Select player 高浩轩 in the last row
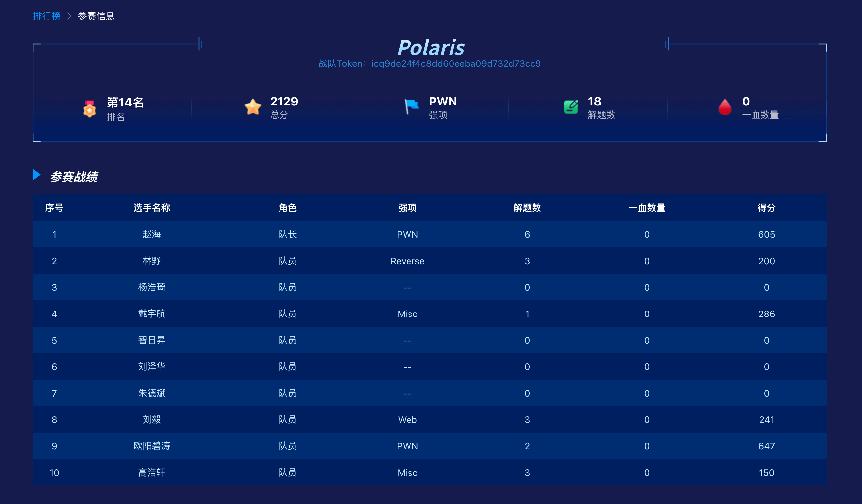This screenshot has height=504, width=862. click(151, 473)
